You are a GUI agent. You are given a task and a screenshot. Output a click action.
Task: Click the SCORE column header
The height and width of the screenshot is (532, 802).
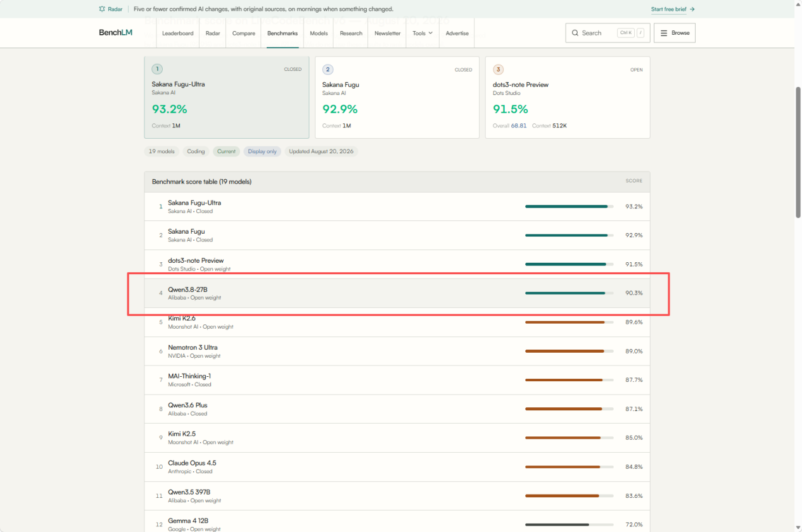[x=634, y=181]
